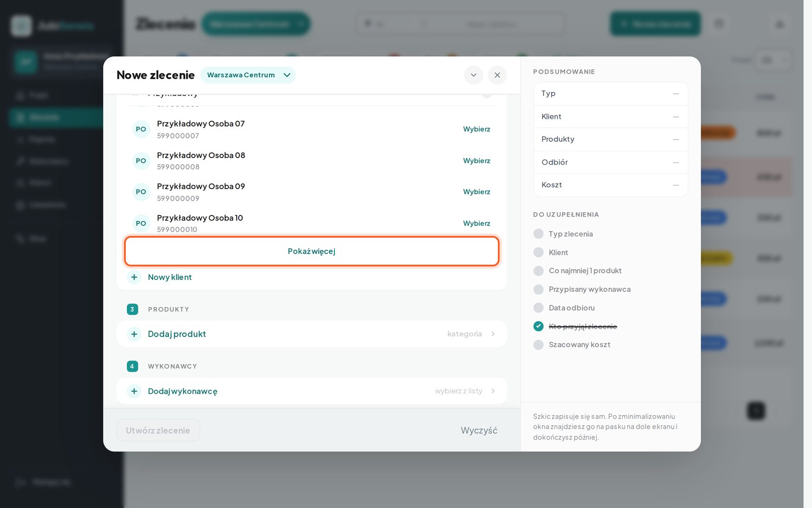
Task: Click the PO avatar of Przykładowy Osoba 07
Action: [141, 129]
